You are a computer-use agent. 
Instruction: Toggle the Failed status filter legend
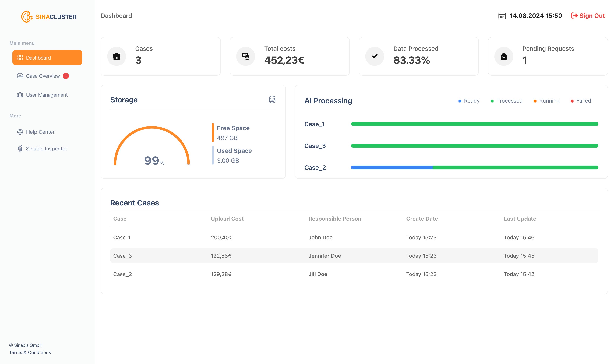(x=580, y=101)
